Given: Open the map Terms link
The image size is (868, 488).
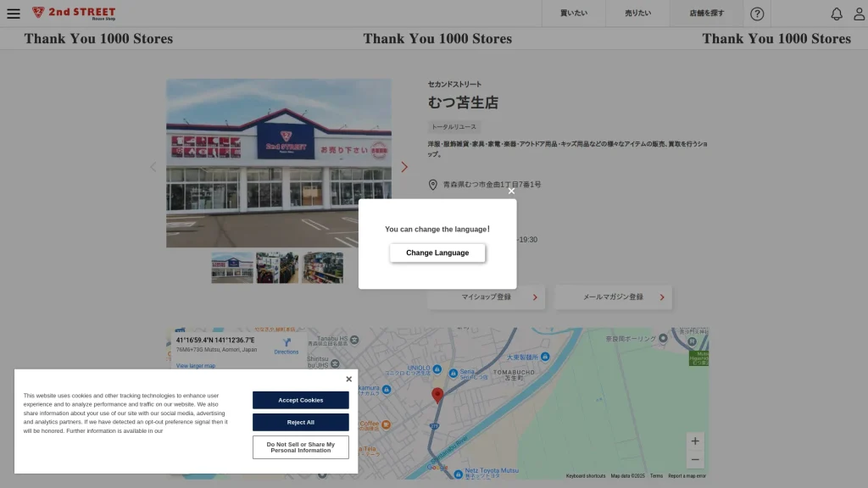Looking at the screenshot, I should click(656, 476).
